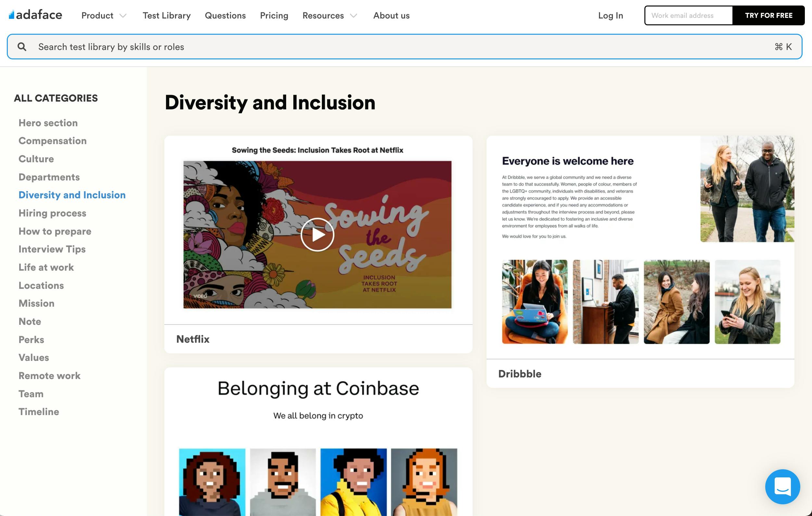Screen dimensions: 812x516
Task: Click the We would love for you to join us line
Action: tap(534, 236)
